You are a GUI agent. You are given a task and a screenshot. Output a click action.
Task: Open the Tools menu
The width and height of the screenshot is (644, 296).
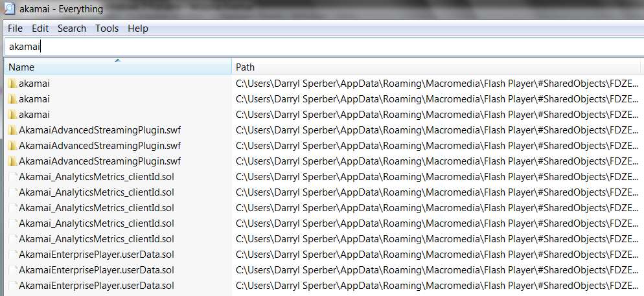tap(107, 28)
